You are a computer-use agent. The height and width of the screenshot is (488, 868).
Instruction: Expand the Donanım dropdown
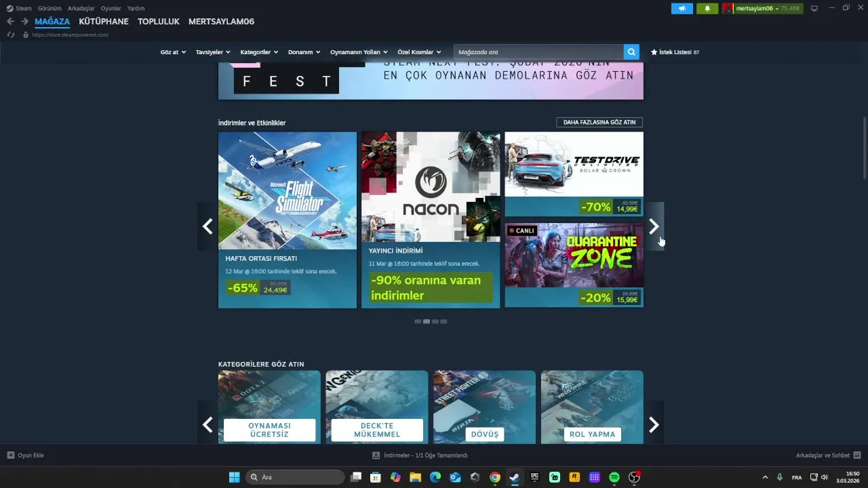click(304, 52)
